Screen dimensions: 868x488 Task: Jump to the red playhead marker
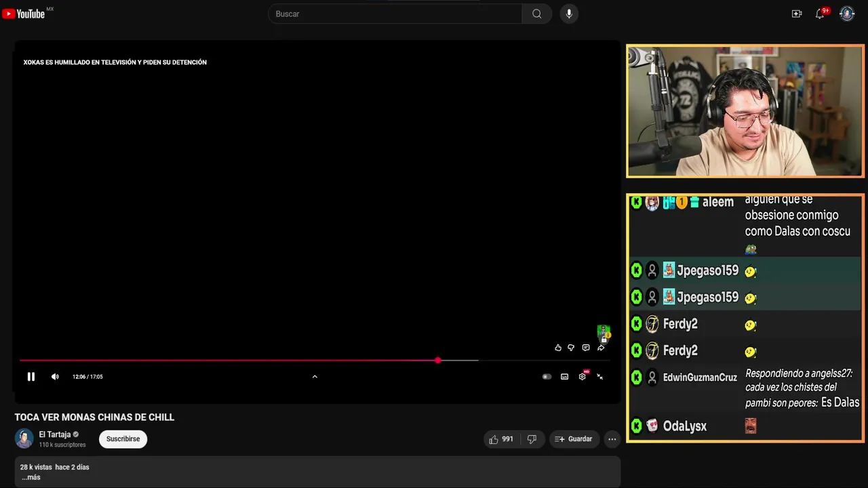(438, 361)
